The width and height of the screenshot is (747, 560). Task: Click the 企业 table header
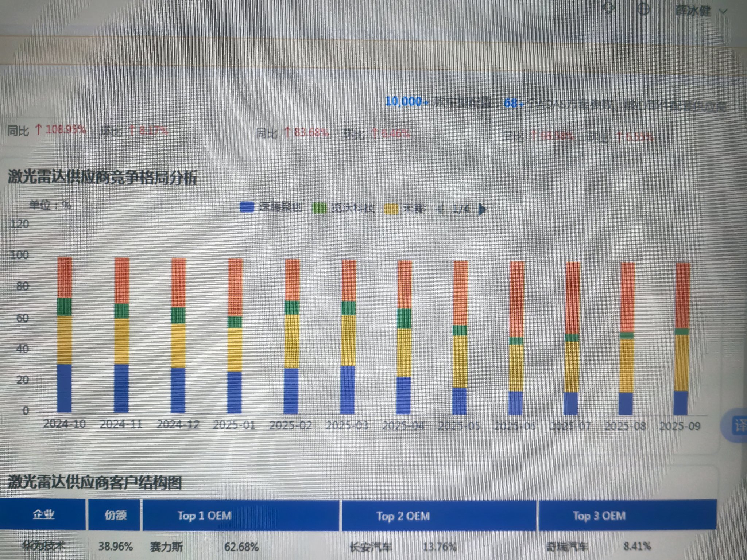tap(43, 514)
